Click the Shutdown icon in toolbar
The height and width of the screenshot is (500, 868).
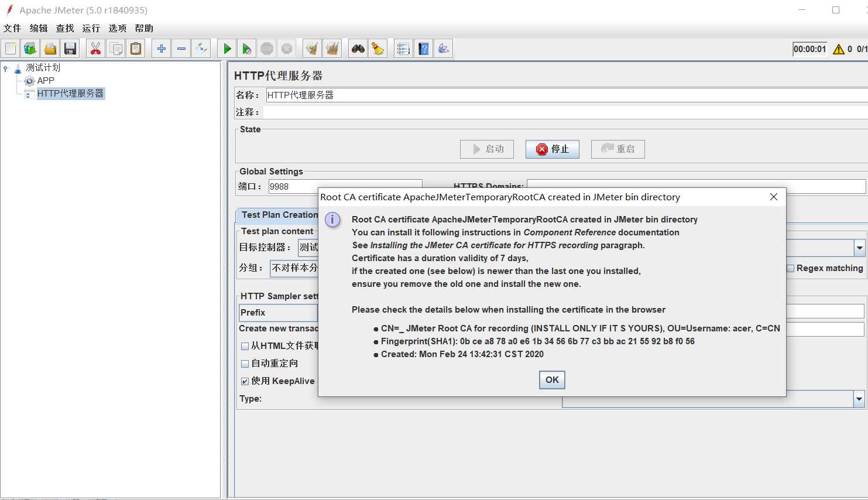pyautogui.click(x=287, y=49)
